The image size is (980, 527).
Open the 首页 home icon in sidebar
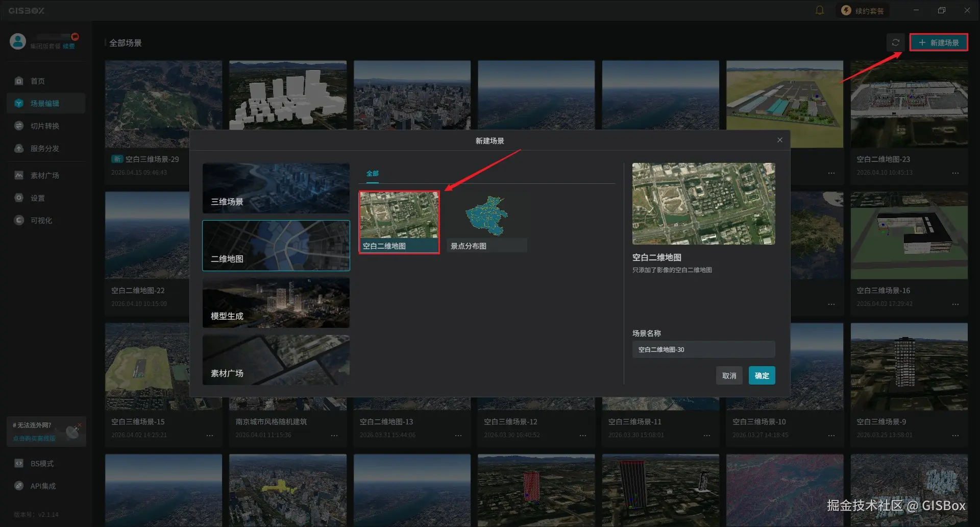pyautogui.click(x=19, y=81)
